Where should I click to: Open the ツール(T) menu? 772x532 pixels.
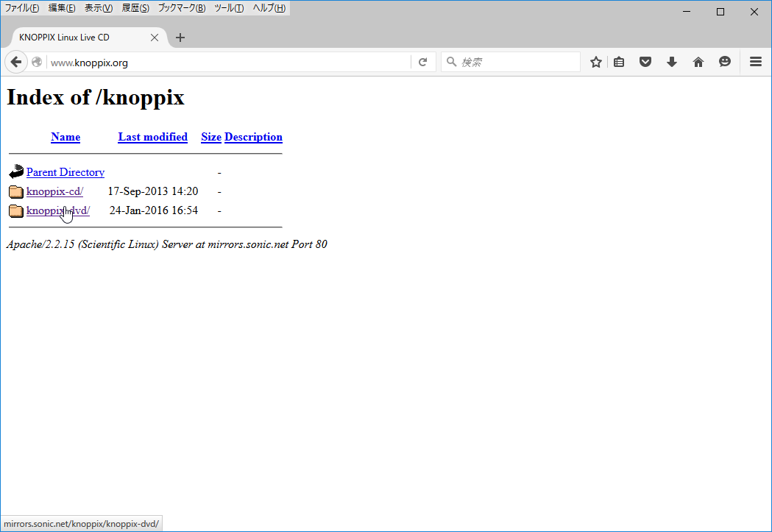coord(229,8)
